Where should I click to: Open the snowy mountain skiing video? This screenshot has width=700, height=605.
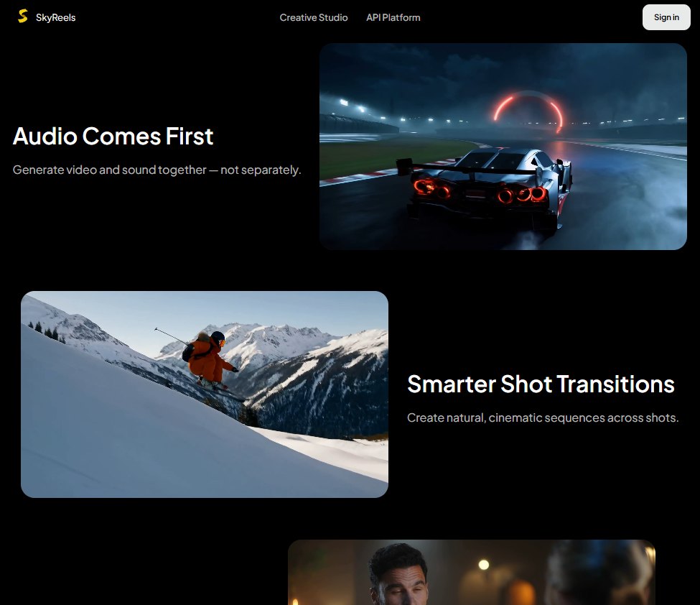[205, 394]
